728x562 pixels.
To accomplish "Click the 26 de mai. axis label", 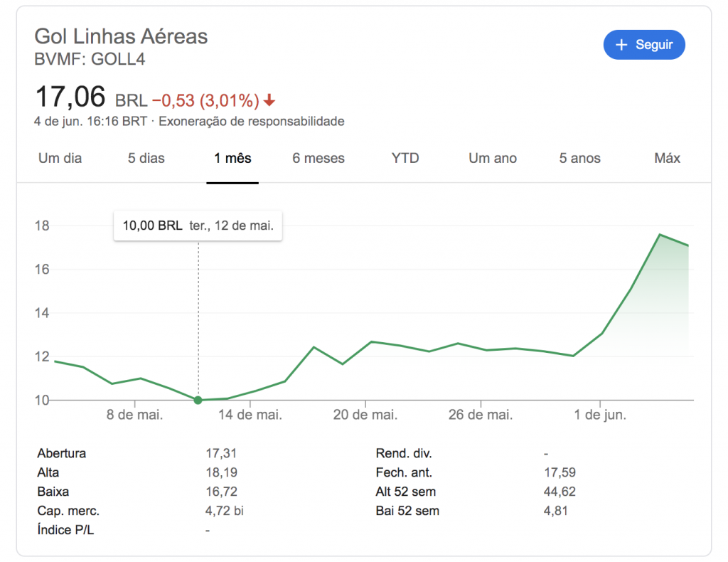I will tap(481, 414).
